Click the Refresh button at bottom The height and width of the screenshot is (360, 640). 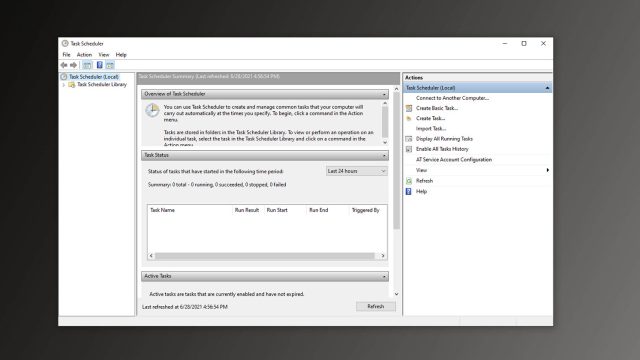pos(376,306)
